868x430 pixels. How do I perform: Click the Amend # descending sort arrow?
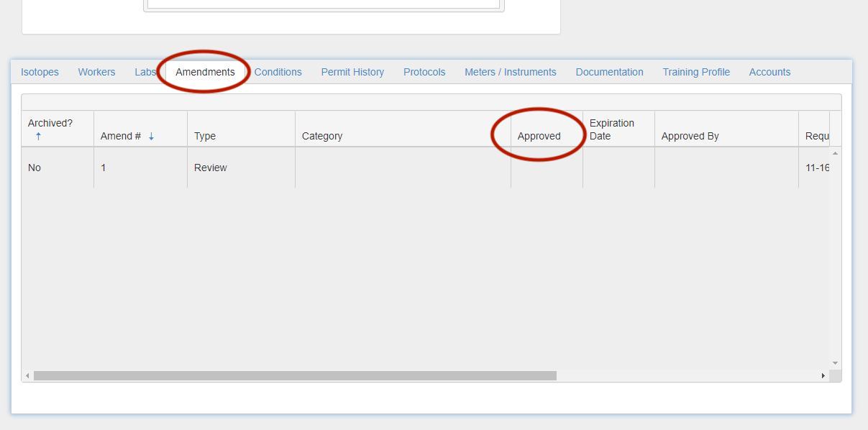pyautogui.click(x=151, y=136)
